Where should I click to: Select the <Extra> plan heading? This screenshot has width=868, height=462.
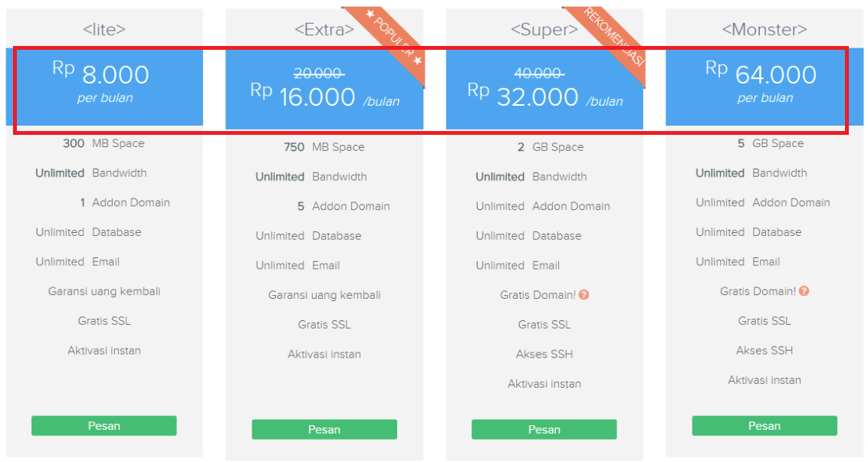pyautogui.click(x=324, y=30)
